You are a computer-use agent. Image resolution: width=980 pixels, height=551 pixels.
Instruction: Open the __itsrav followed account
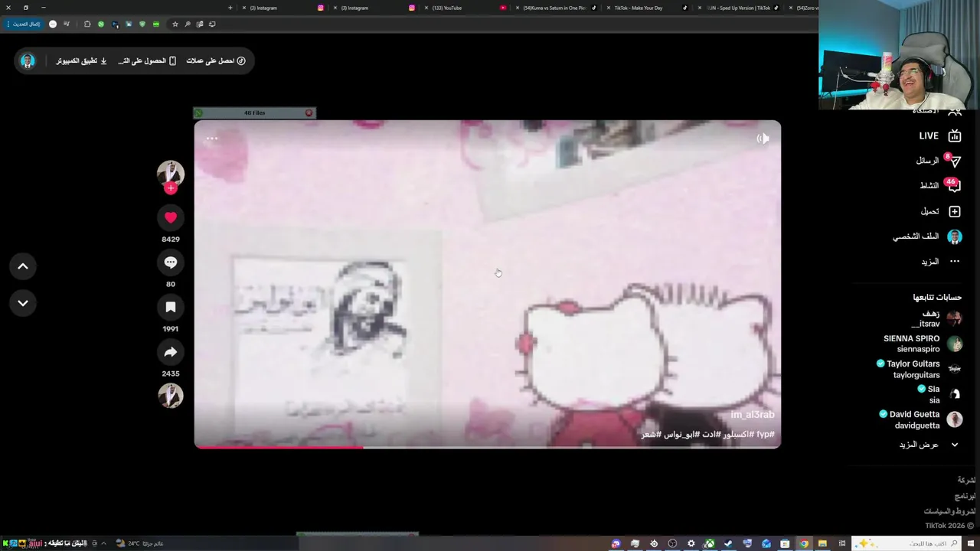pos(936,319)
